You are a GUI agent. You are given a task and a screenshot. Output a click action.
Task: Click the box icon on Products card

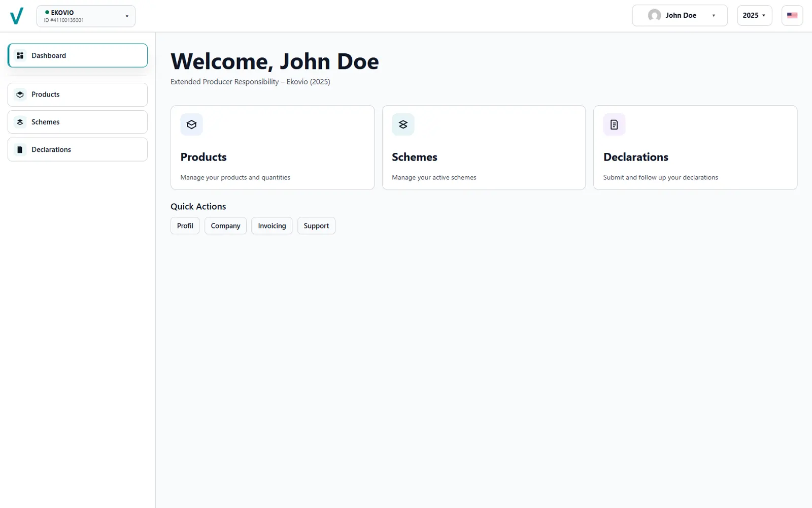191,124
